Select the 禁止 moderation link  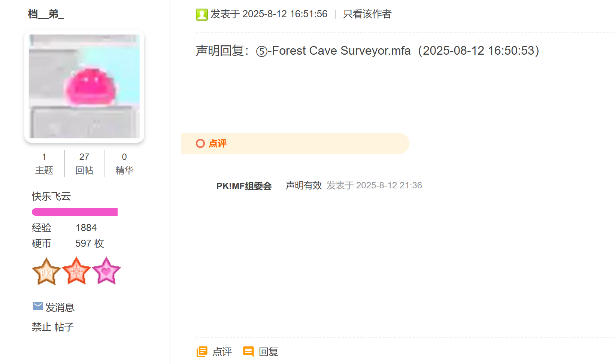click(42, 327)
